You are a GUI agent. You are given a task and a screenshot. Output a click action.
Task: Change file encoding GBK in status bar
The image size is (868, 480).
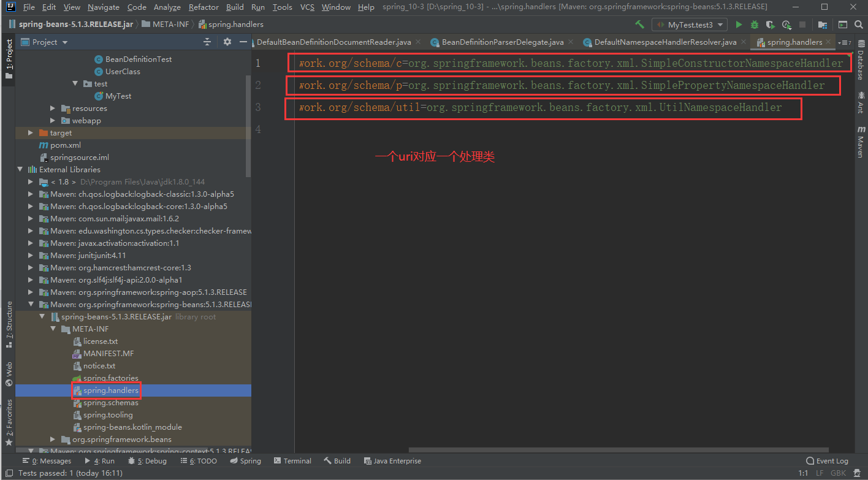tap(838, 473)
